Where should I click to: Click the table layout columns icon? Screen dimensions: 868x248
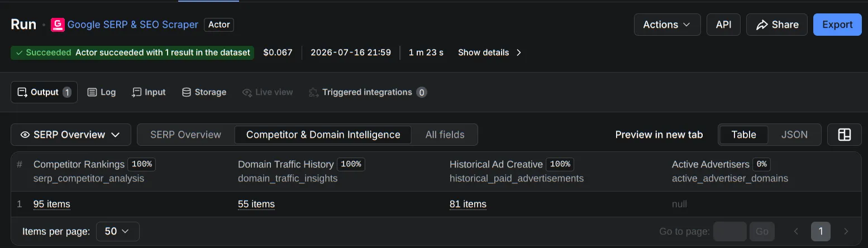tap(845, 135)
